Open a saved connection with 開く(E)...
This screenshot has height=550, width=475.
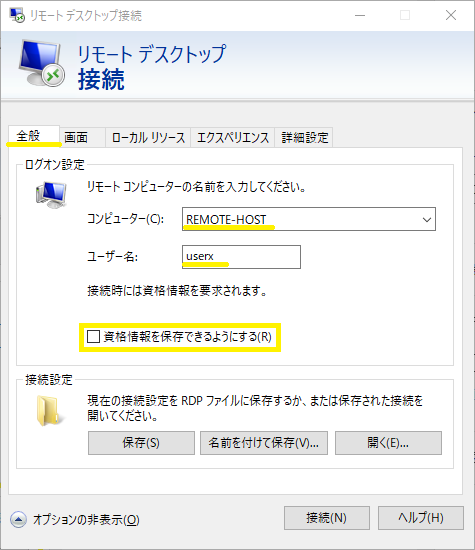click(388, 443)
